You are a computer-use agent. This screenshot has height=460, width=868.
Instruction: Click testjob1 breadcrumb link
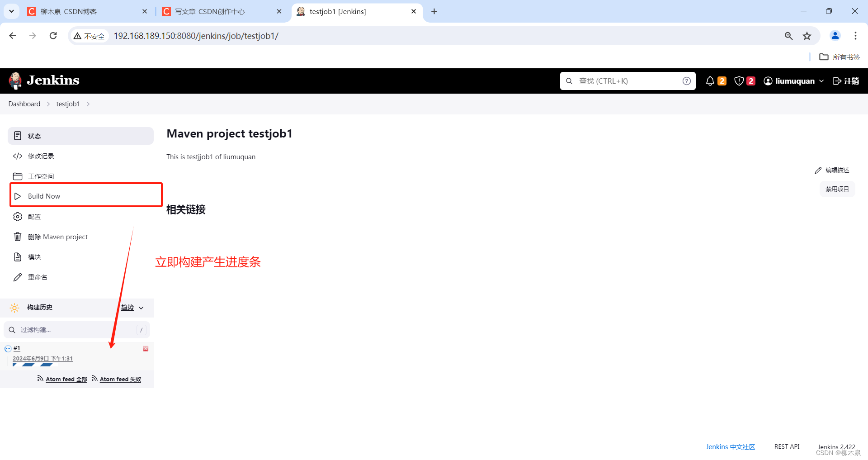pos(68,104)
